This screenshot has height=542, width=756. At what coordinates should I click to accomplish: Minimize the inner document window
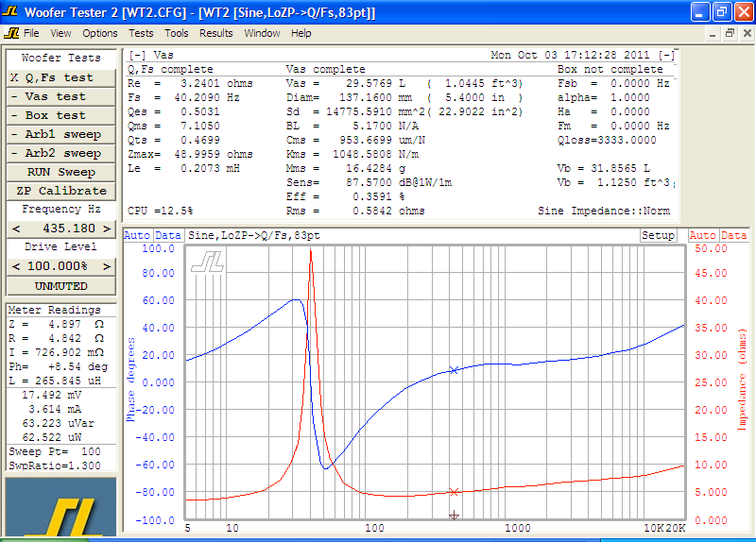(x=713, y=34)
